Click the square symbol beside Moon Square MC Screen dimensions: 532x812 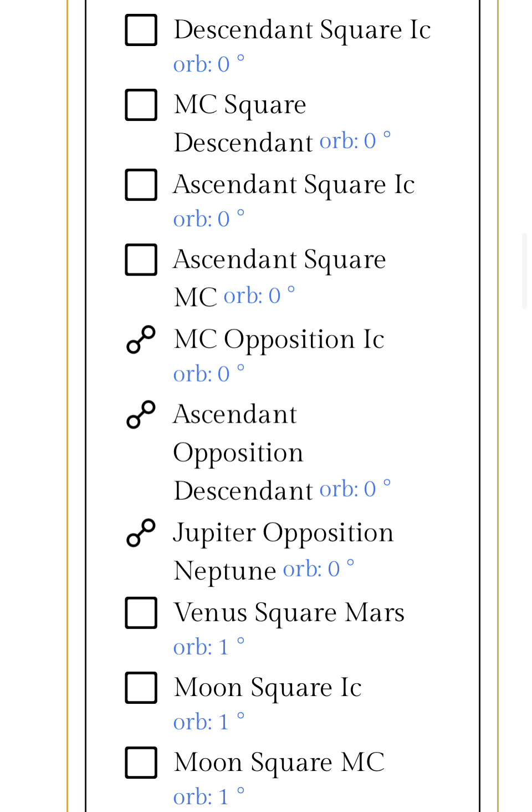point(141,763)
